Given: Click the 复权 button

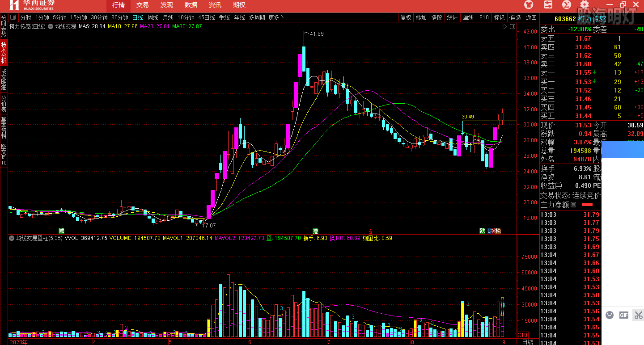Looking at the screenshot, I should 406,18.
